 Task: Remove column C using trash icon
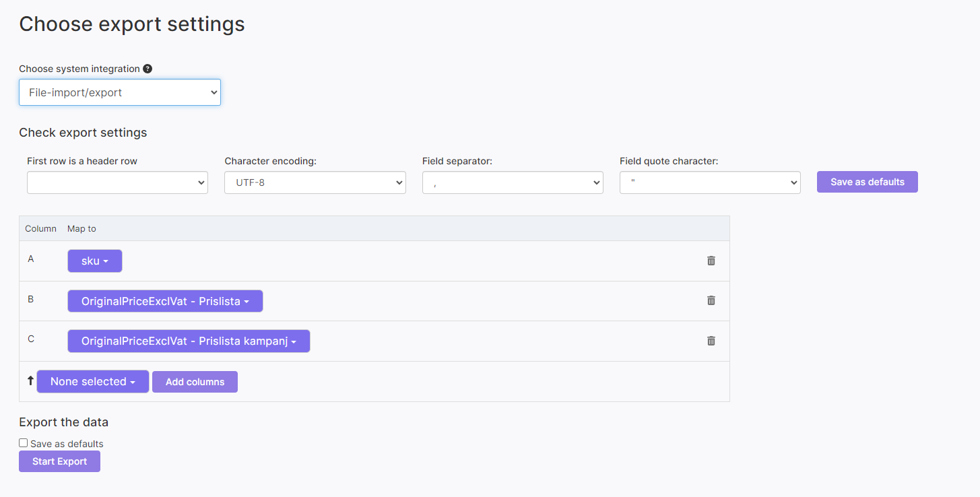(x=711, y=341)
